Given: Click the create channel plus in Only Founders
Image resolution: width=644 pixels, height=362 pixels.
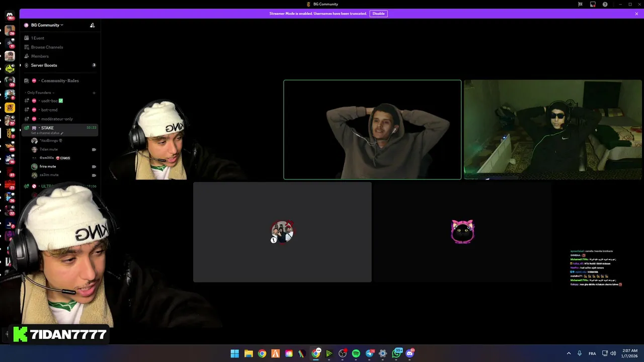Looking at the screenshot, I should click(94, 93).
